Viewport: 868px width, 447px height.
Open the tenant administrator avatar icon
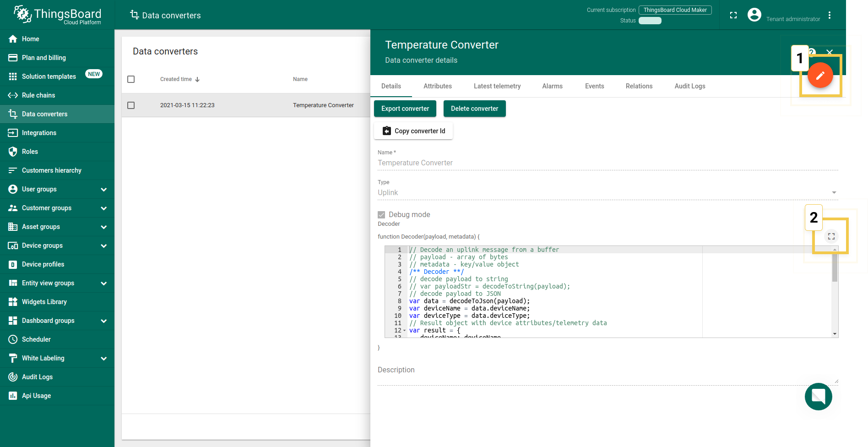click(x=754, y=15)
